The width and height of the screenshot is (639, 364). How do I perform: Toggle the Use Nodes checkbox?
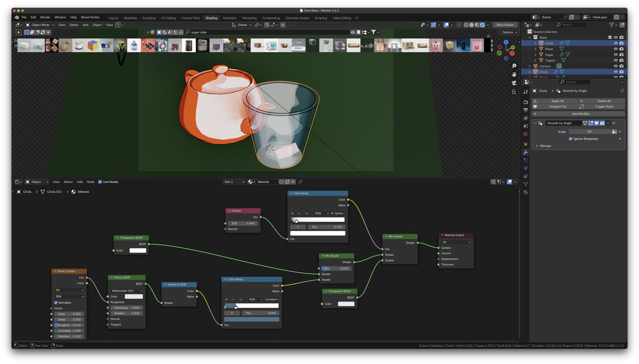click(100, 182)
